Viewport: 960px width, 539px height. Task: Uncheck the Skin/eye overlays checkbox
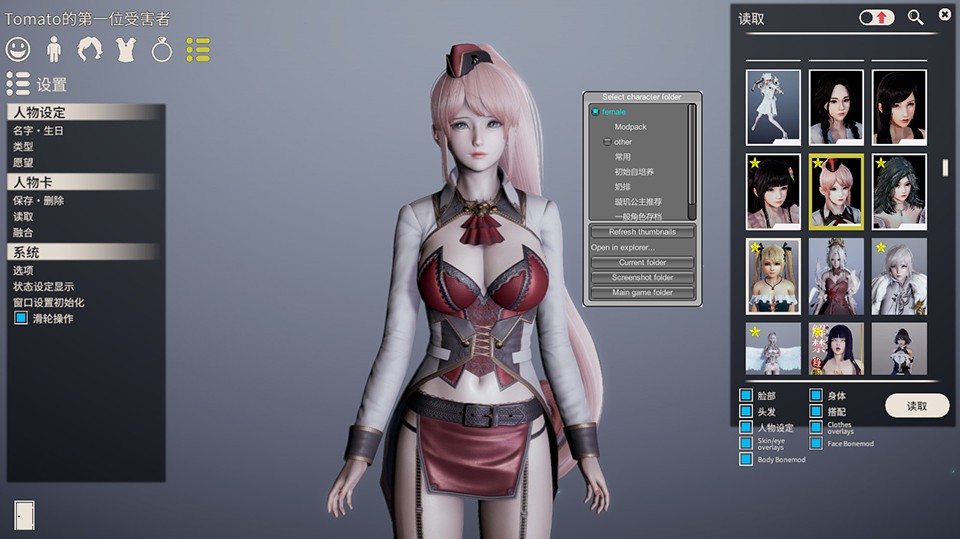click(x=746, y=443)
